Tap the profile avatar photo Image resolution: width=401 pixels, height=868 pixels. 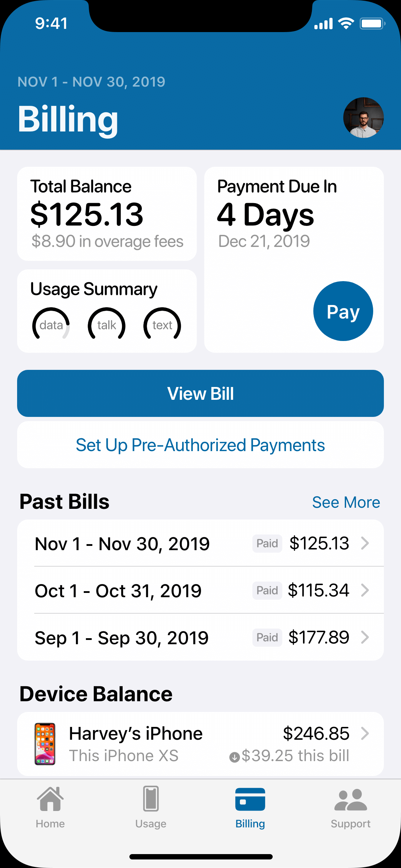tap(363, 118)
